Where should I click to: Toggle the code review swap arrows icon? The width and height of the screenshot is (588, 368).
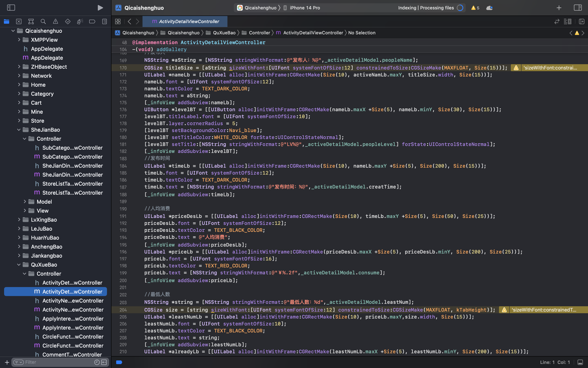(557, 21)
